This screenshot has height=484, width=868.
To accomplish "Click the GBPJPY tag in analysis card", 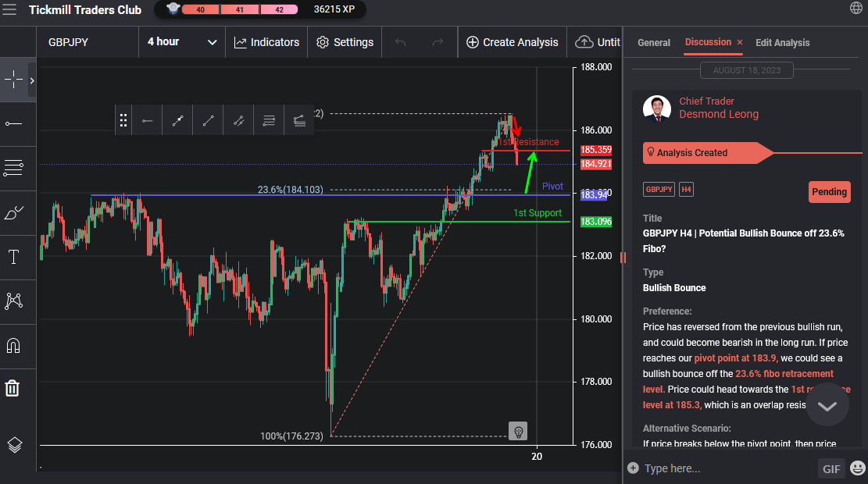I will [x=659, y=189].
